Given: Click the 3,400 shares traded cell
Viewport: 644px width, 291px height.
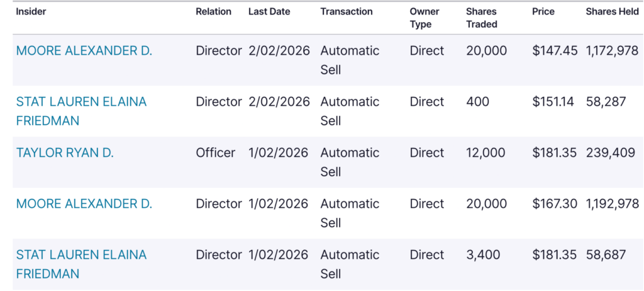Looking at the screenshot, I should point(483,255).
